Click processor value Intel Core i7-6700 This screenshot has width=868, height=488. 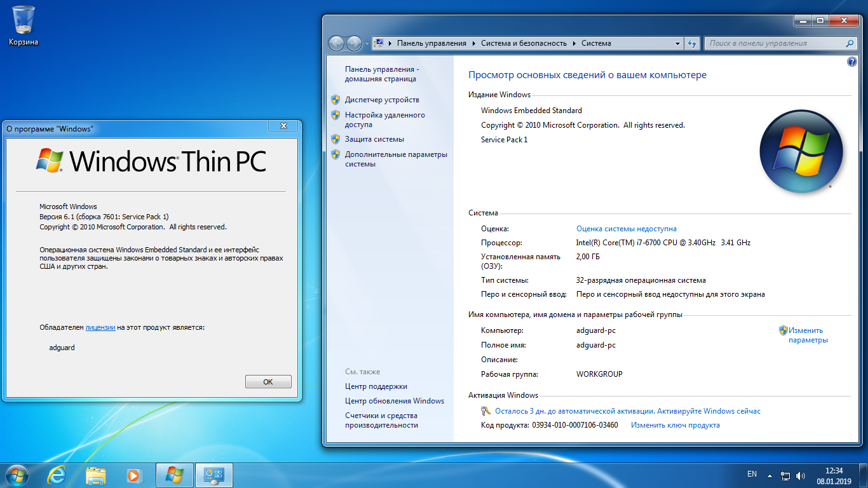pyautogui.click(x=663, y=243)
